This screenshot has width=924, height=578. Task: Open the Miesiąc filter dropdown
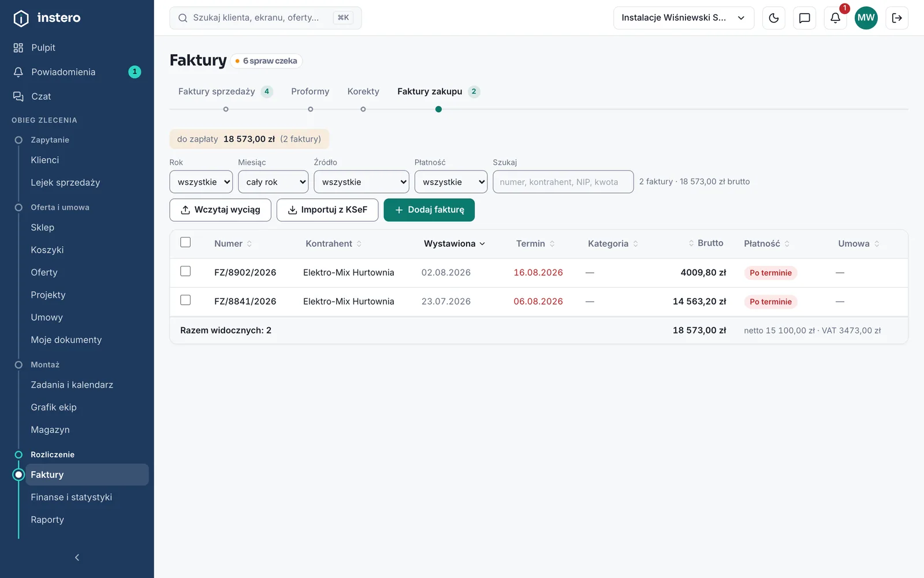click(273, 181)
